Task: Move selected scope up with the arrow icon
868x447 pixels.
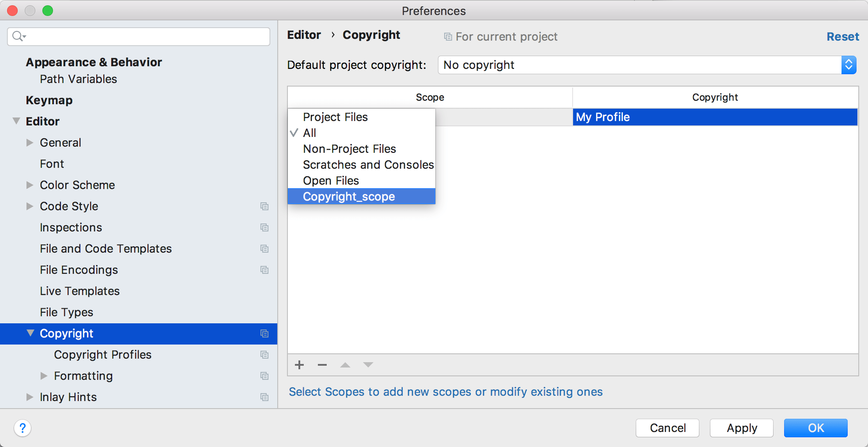Action: [x=345, y=365]
